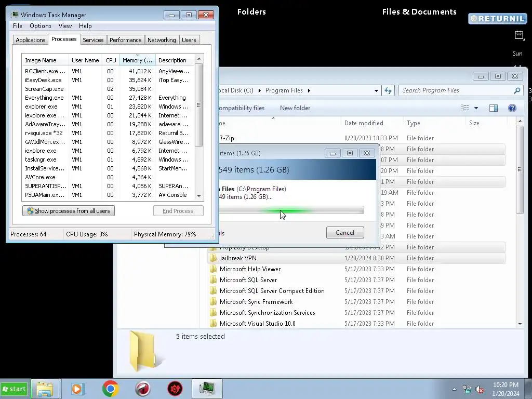Open Task Manager's Help menu
The width and height of the screenshot is (532, 399).
[85, 26]
